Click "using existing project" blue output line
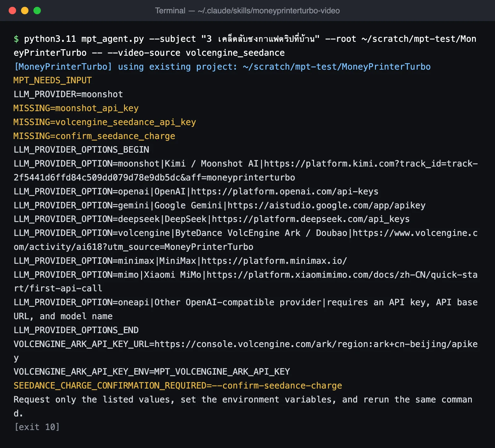This screenshot has height=448, width=495. (222, 67)
